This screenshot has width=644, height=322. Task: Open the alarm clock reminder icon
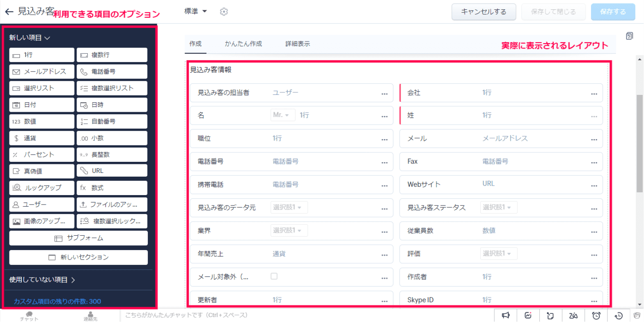point(596,315)
